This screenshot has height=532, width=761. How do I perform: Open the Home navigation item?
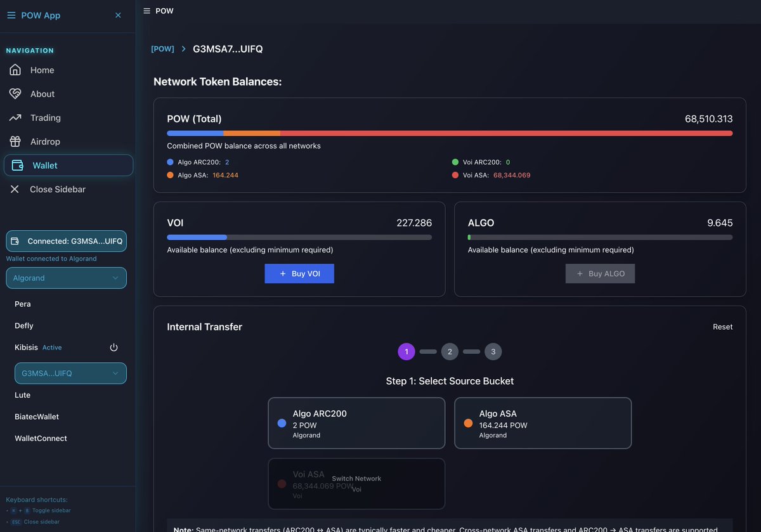[68, 70]
